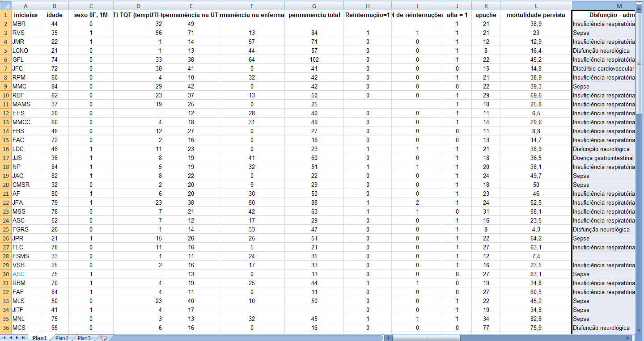
Task: Click the previous sheet navigation arrow
Action: click(x=11, y=338)
